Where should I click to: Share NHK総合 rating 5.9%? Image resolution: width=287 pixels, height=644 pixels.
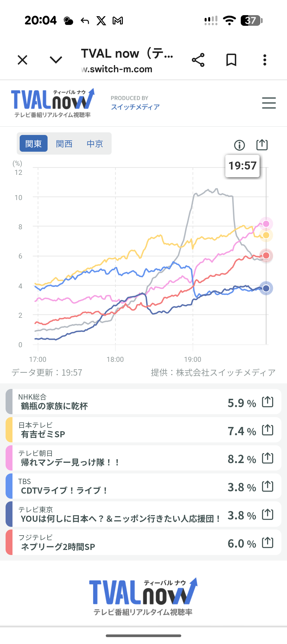point(268,402)
